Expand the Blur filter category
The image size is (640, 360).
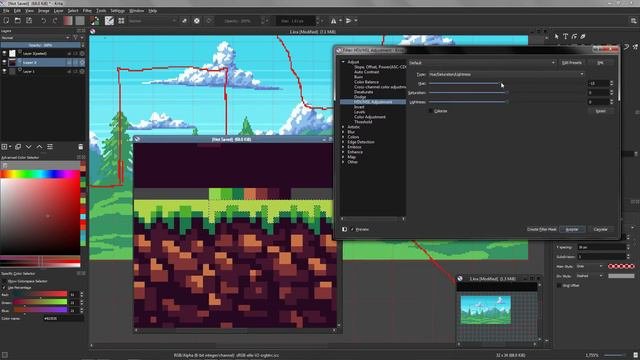[x=343, y=132]
